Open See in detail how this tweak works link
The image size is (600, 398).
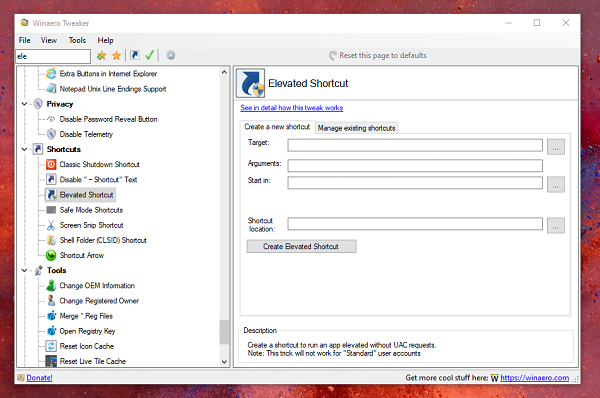(292, 108)
